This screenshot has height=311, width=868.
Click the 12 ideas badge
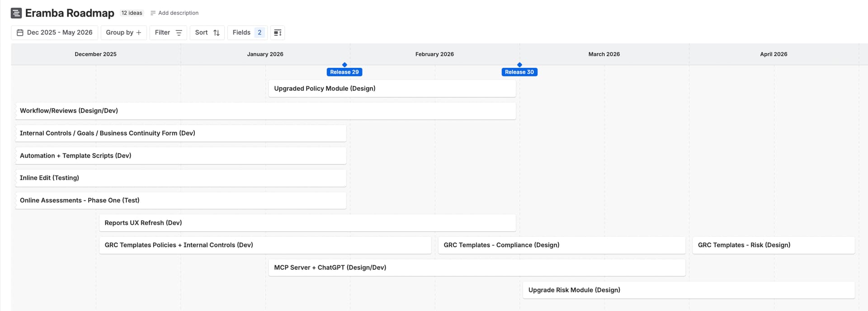point(132,13)
